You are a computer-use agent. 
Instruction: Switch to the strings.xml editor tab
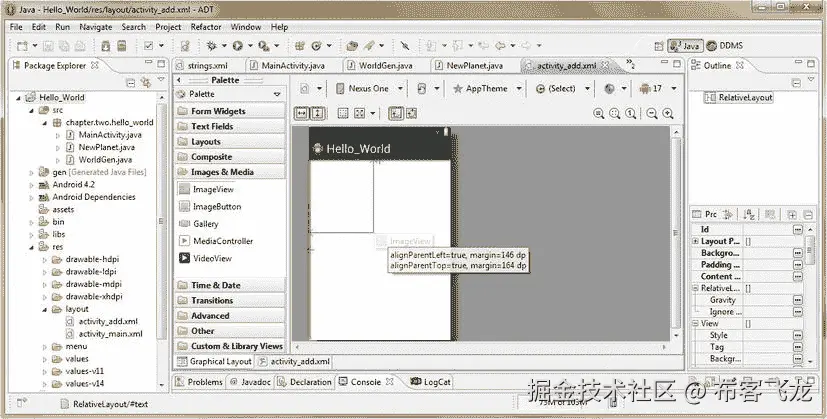208,66
